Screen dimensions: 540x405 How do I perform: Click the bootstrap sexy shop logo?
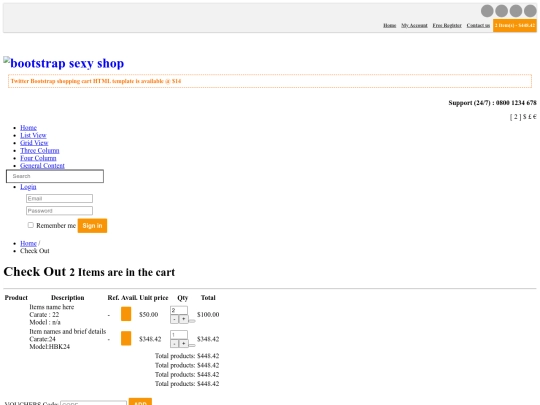pos(64,63)
